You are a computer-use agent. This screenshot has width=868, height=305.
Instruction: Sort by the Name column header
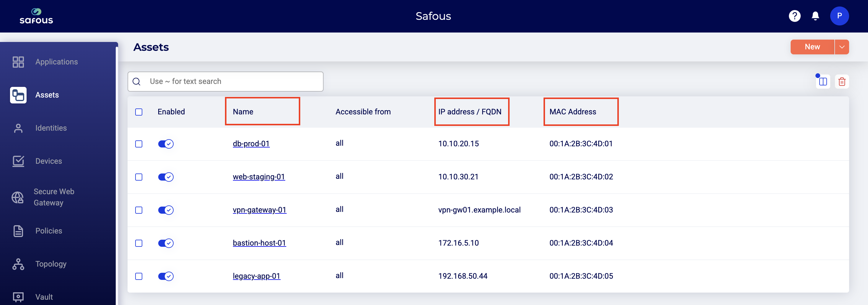point(243,112)
